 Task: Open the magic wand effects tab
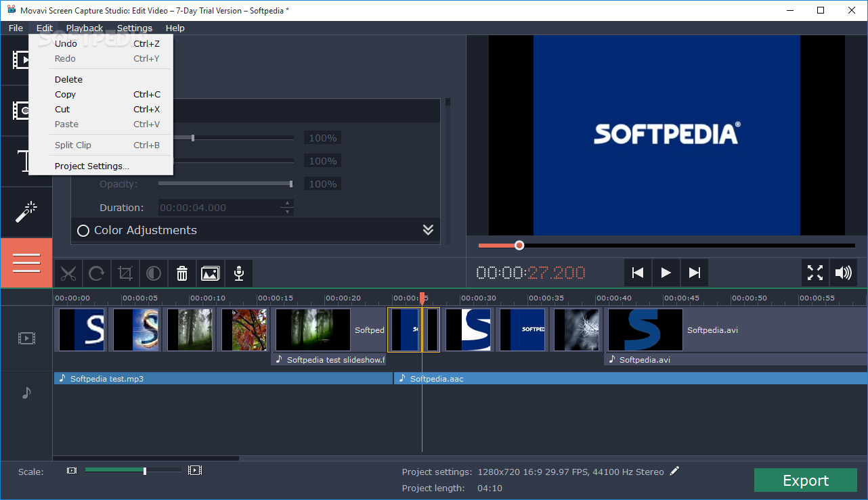click(x=26, y=212)
